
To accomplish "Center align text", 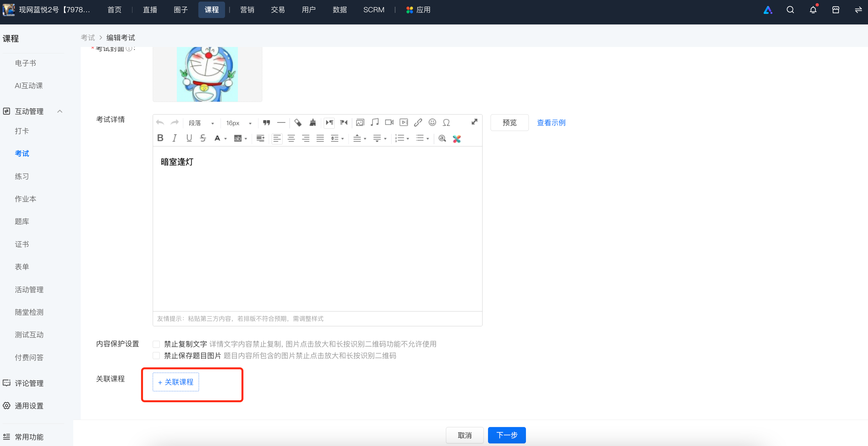I will pyautogui.click(x=292, y=138).
